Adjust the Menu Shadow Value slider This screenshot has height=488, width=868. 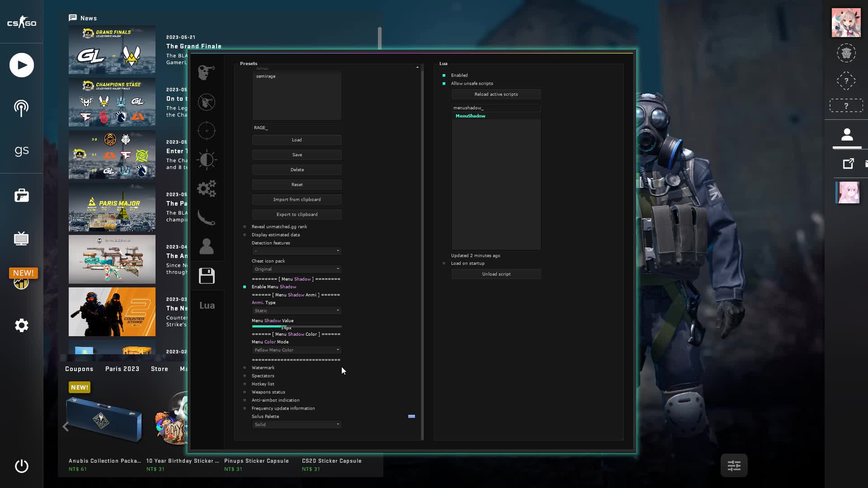coord(297,326)
